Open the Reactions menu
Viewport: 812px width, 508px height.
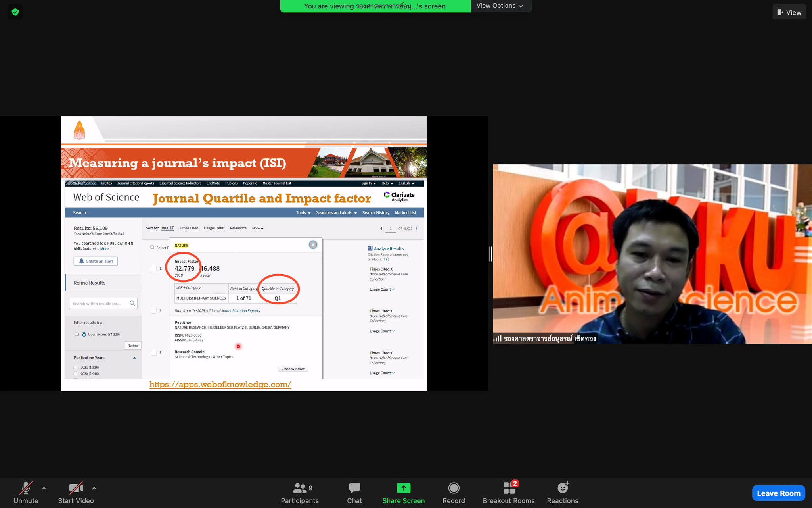pos(562,488)
